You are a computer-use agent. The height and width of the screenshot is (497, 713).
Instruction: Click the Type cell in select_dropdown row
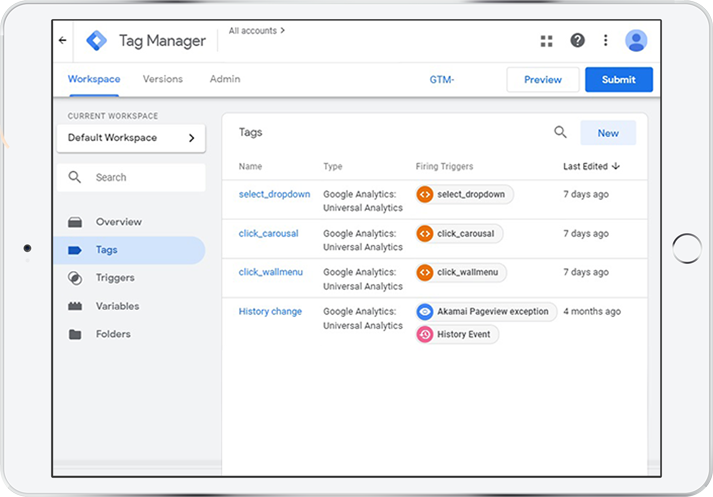point(363,201)
